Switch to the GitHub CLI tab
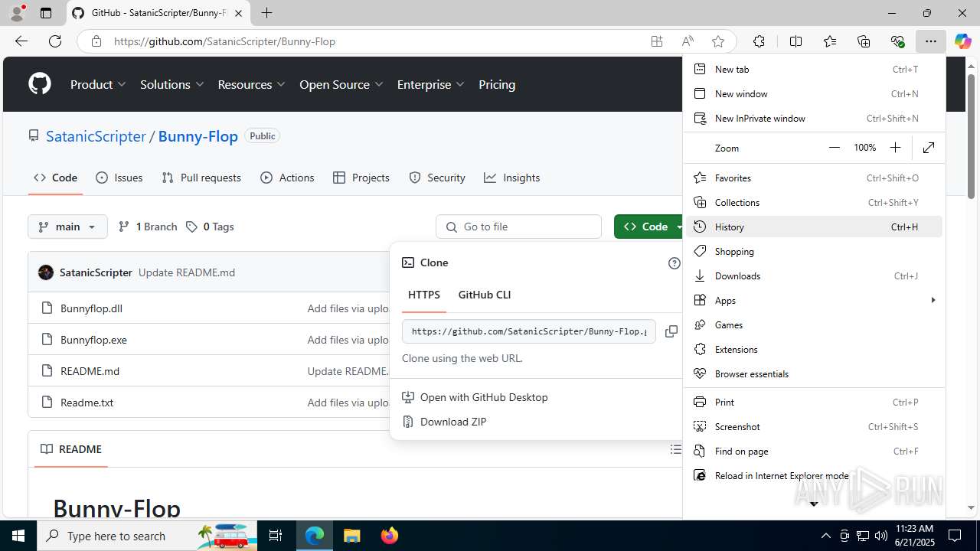Screen dimensions: 980x551 point(484,295)
